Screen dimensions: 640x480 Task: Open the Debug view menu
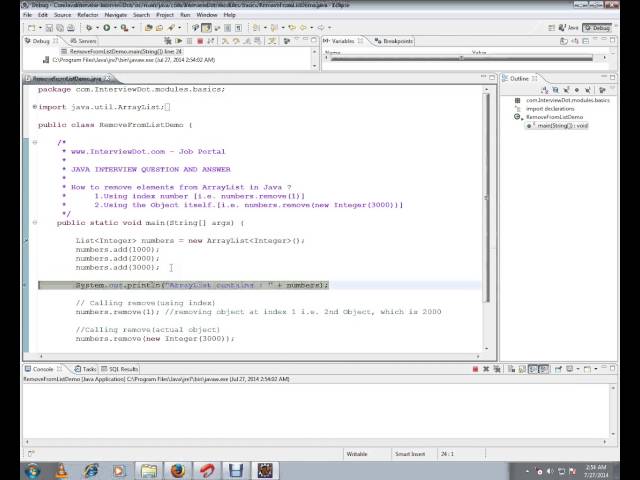coord(296,40)
